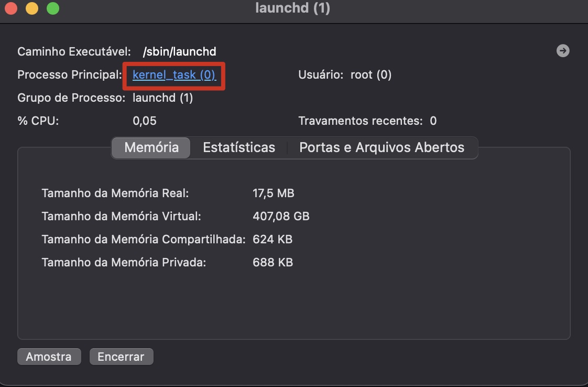
Task: Open the Estatísticas tab
Action: [x=239, y=147]
